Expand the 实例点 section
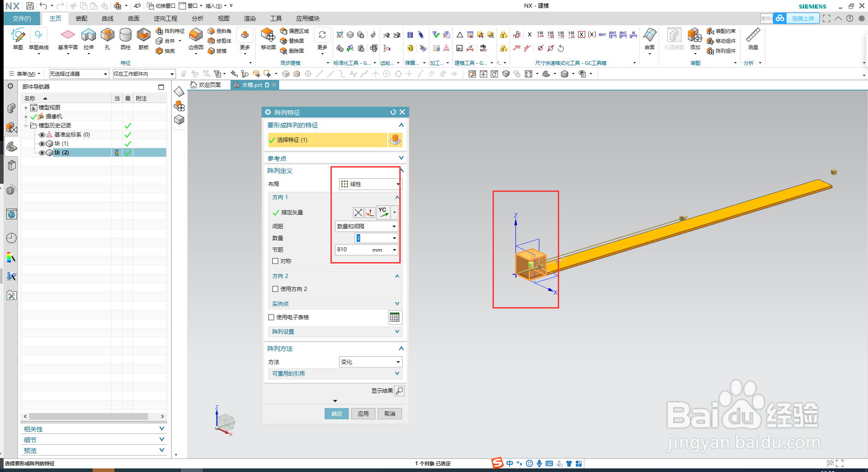Viewport: 868px width, 472px height. [x=335, y=304]
